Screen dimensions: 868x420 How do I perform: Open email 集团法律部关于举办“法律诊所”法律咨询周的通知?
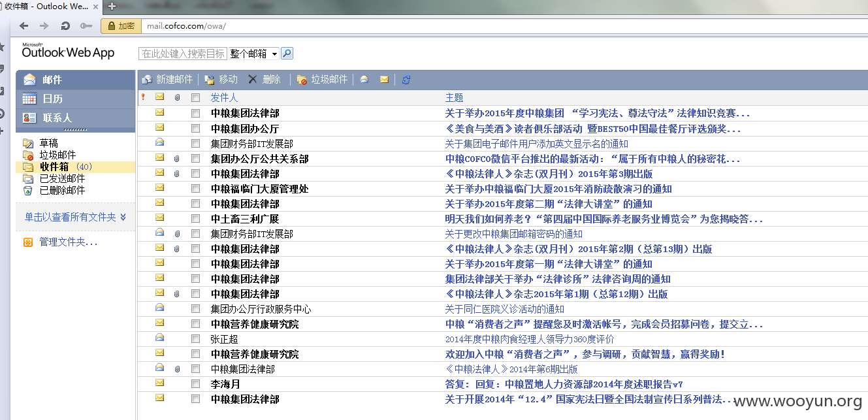tap(558, 279)
